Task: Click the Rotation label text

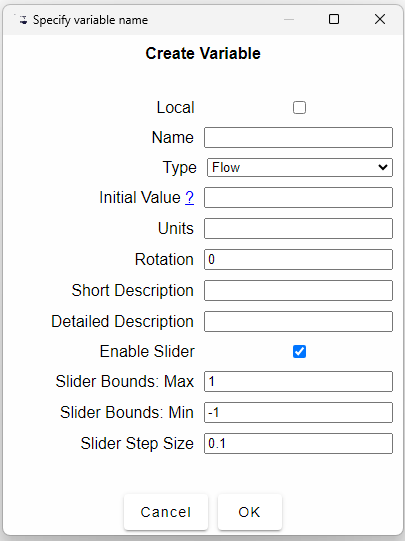Action: (x=164, y=259)
